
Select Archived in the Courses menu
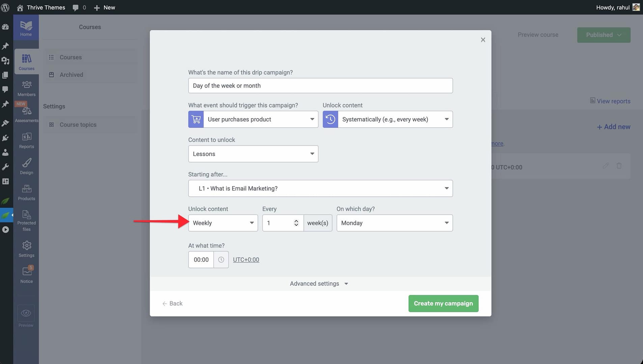click(x=71, y=75)
